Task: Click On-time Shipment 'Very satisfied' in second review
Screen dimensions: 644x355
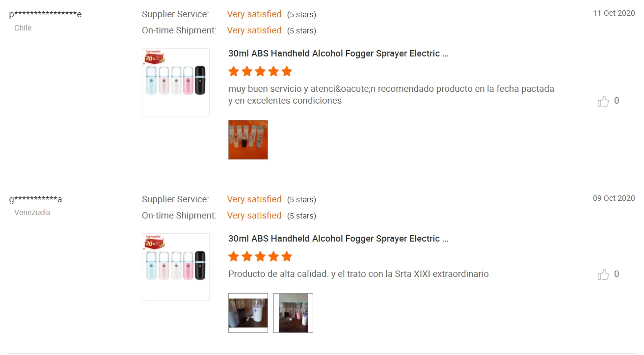Action: (254, 216)
